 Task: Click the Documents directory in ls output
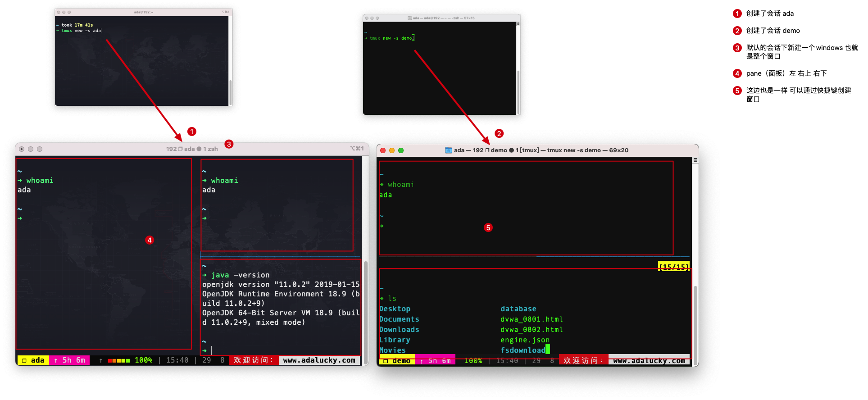[399, 319]
